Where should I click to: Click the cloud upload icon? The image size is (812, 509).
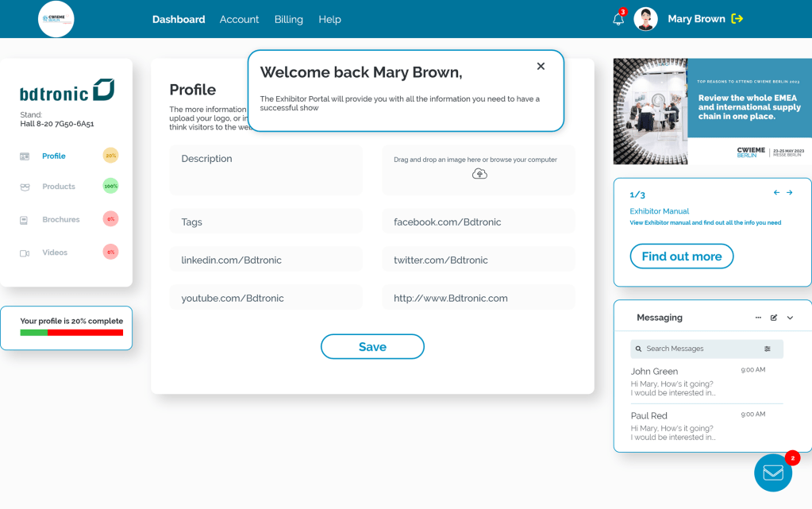pyautogui.click(x=479, y=174)
